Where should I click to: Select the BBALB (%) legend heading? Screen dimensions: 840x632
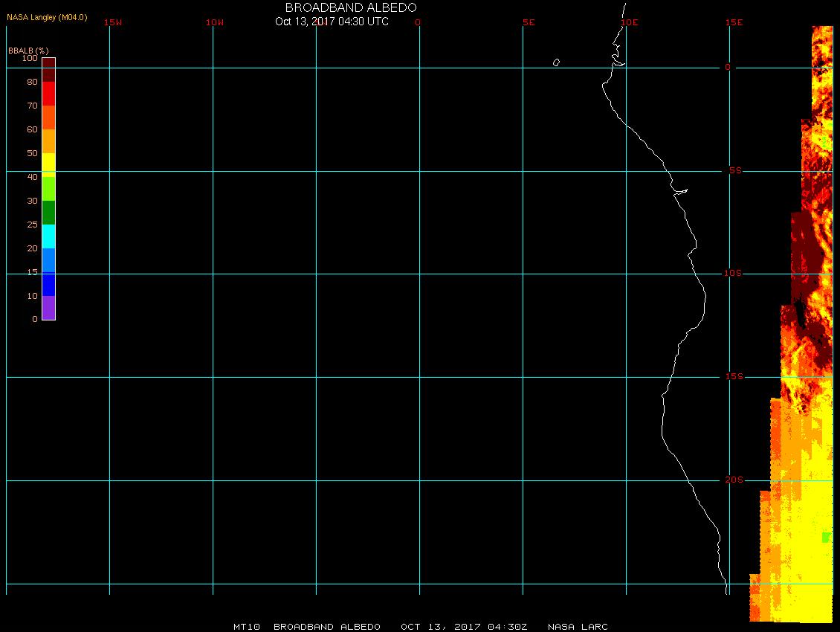tap(28, 51)
